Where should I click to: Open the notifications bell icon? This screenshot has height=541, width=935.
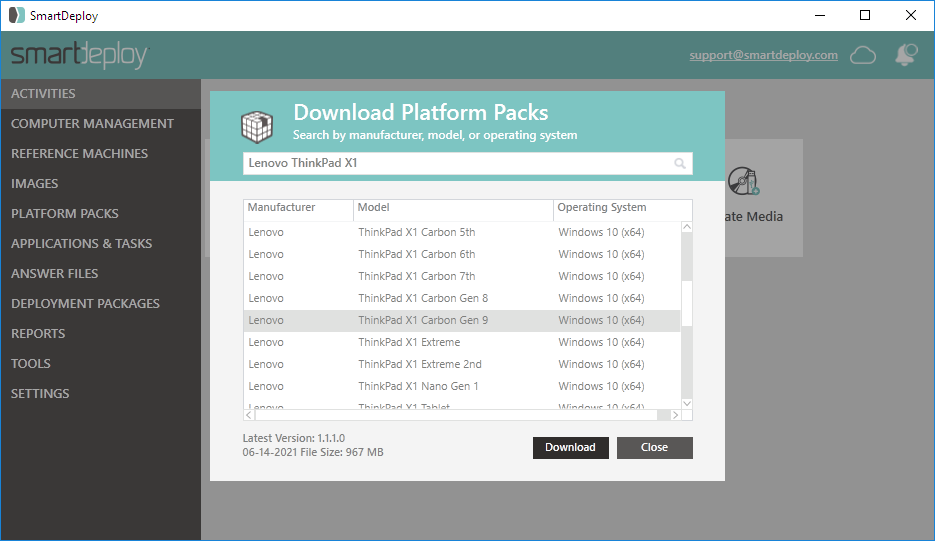(x=906, y=55)
